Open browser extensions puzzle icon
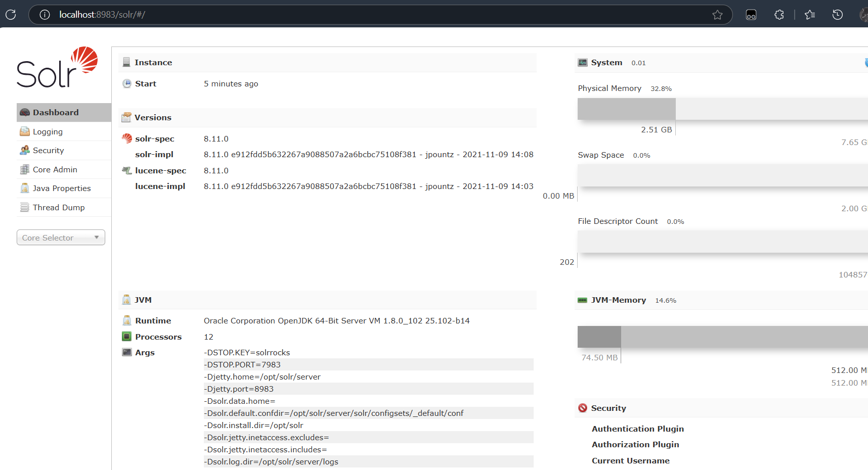Screen dimensions: 868x470 click(779, 15)
